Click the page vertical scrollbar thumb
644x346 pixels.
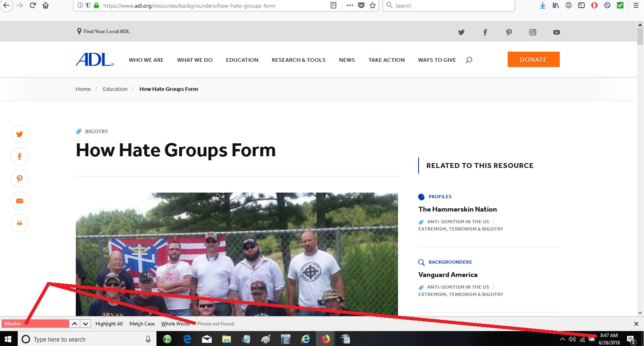point(640,36)
